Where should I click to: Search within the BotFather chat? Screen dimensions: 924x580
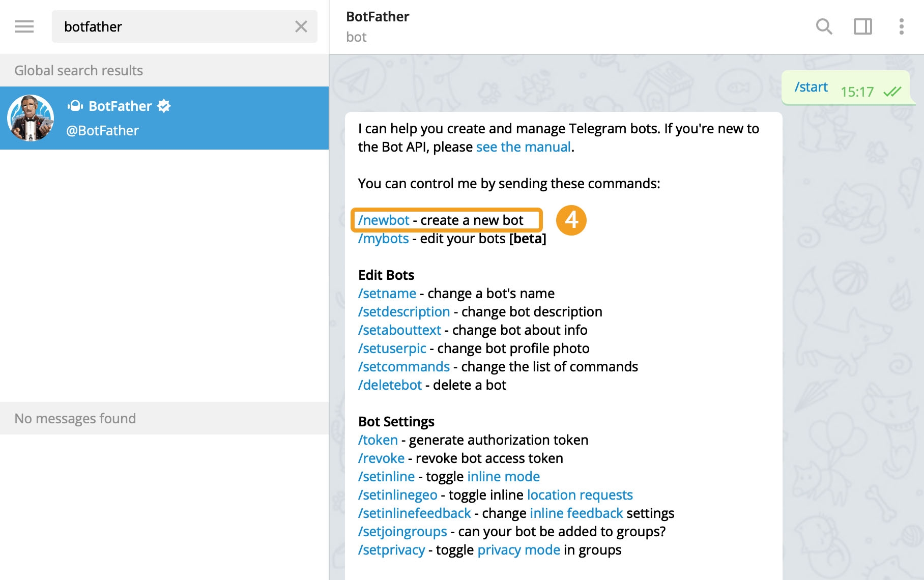(824, 26)
